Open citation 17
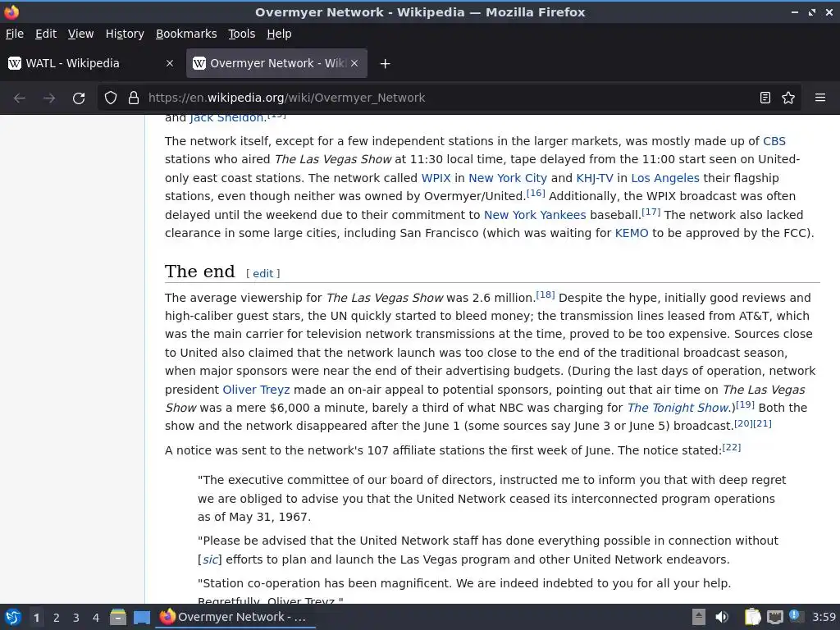Viewport: 840px width, 630px height. click(651, 212)
